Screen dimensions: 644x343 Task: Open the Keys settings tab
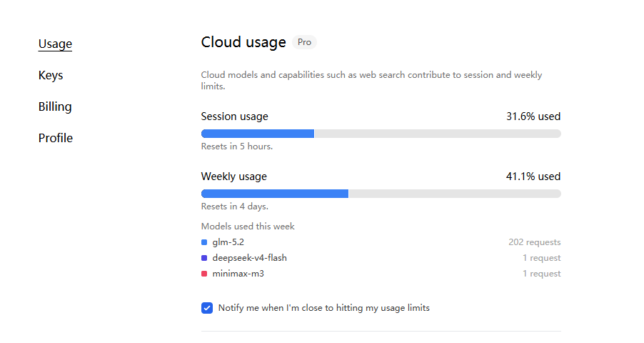[x=51, y=75]
